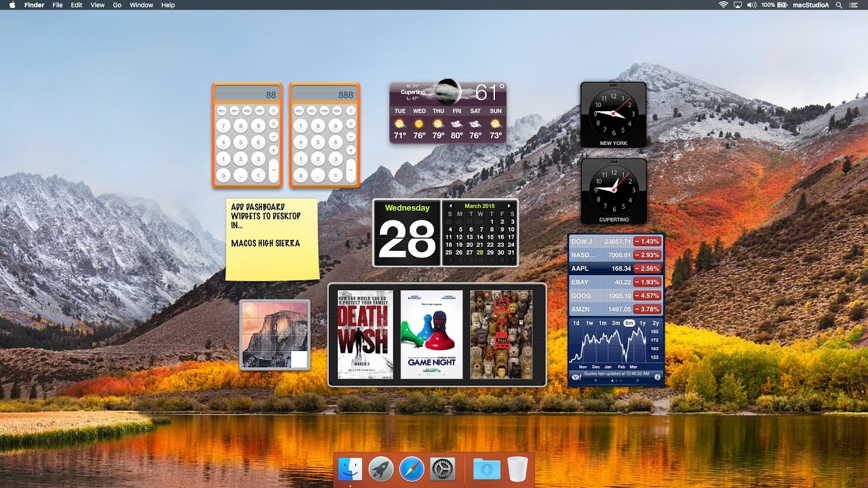Open the Window menu in menu bar
The width and height of the screenshot is (868, 488).
141,5
